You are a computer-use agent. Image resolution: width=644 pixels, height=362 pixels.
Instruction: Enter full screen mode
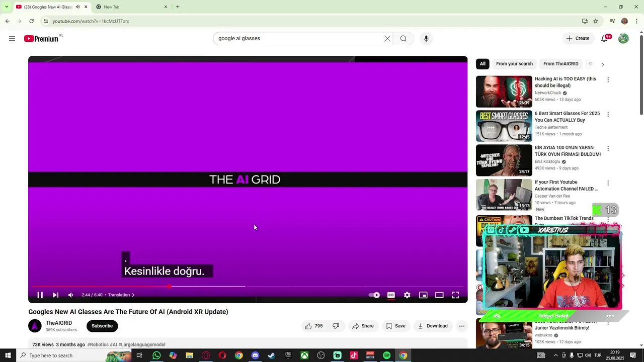[455, 295]
